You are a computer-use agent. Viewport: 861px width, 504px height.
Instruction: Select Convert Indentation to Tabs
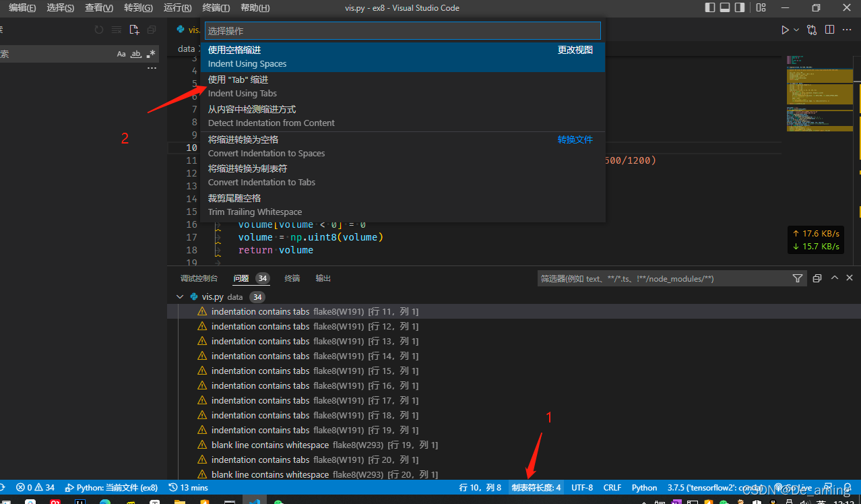[x=402, y=175]
